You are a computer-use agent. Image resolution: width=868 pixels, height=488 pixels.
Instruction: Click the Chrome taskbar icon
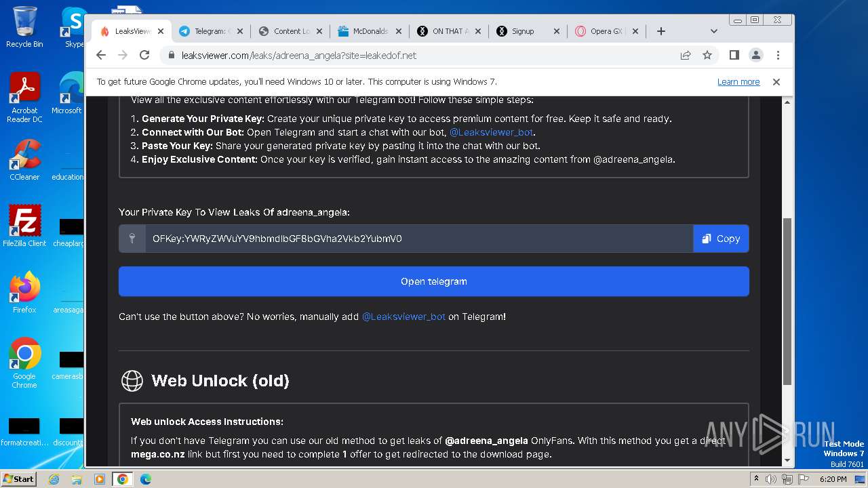[x=122, y=479]
